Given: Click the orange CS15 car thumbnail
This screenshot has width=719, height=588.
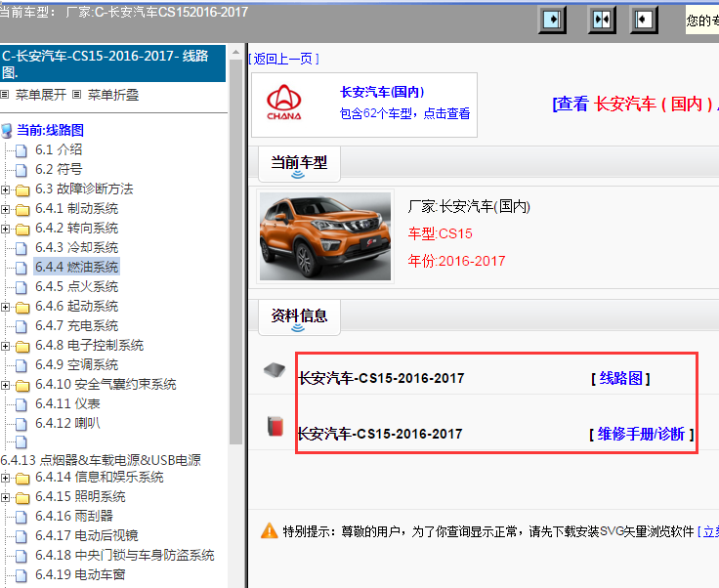Looking at the screenshot, I should 325,236.
